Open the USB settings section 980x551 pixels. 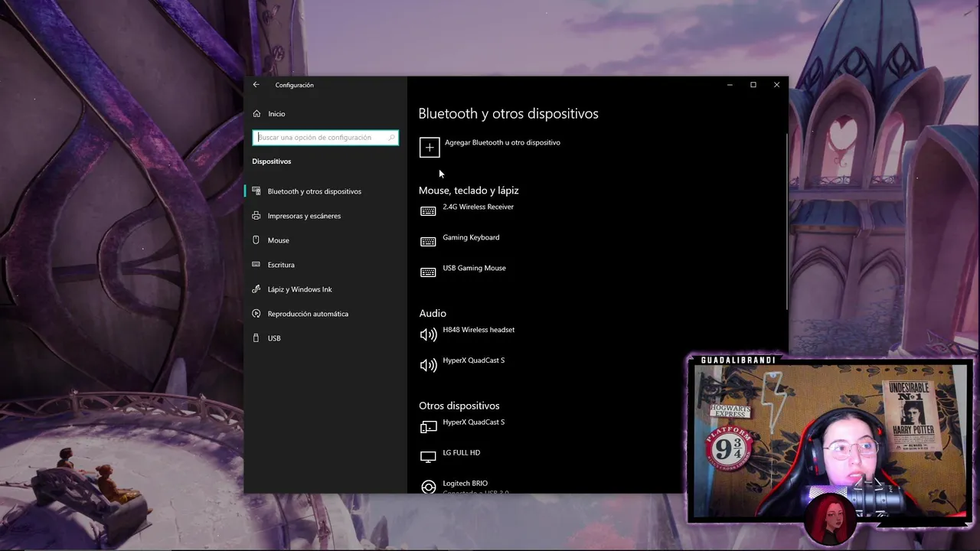[x=274, y=338]
